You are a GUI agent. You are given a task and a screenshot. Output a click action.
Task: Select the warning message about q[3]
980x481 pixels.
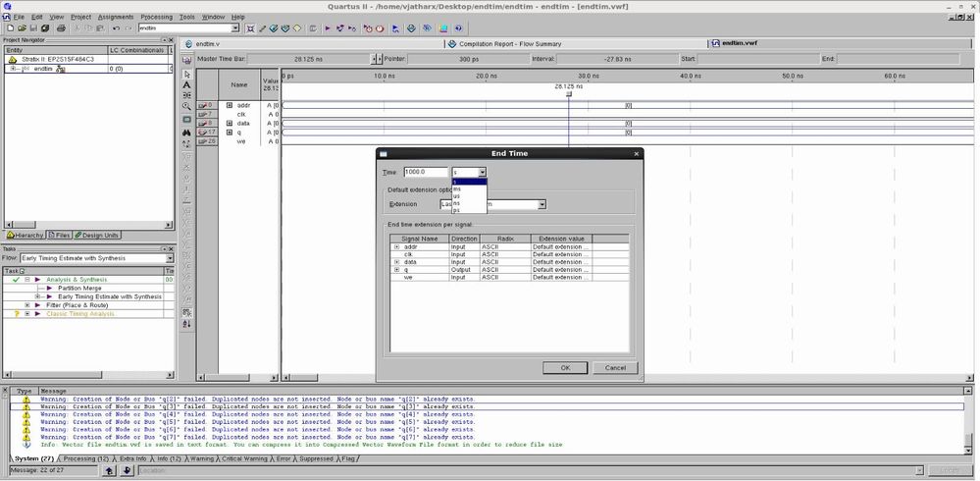click(x=487, y=406)
